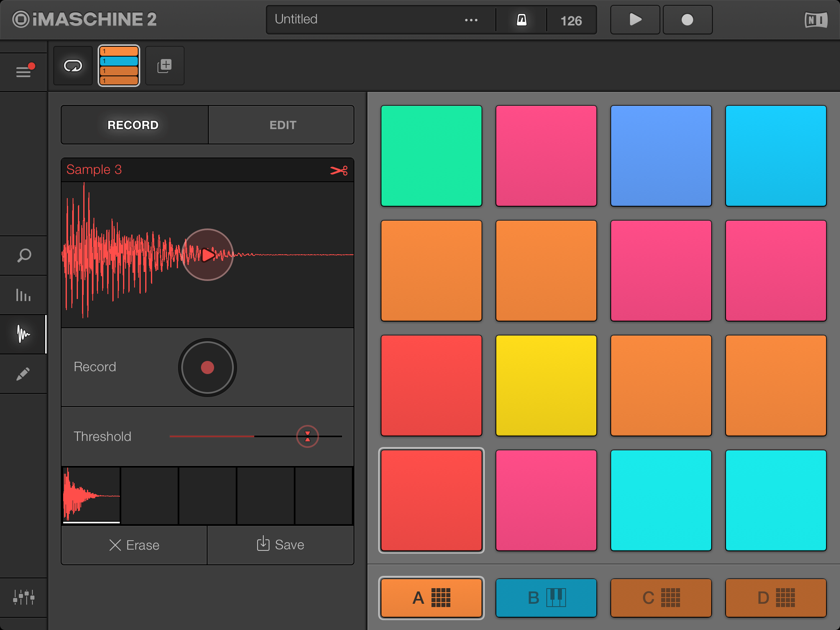Image resolution: width=840 pixels, height=630 pixels.
Task: Tap the iMASCHINE 2 logo
Action: click(84, 19)
